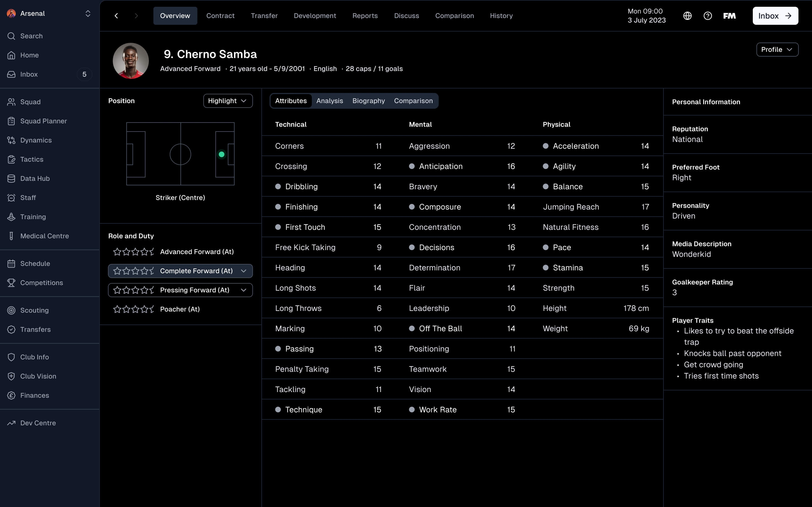
Task: Open the Scouting panel
Action: [34, 310]
